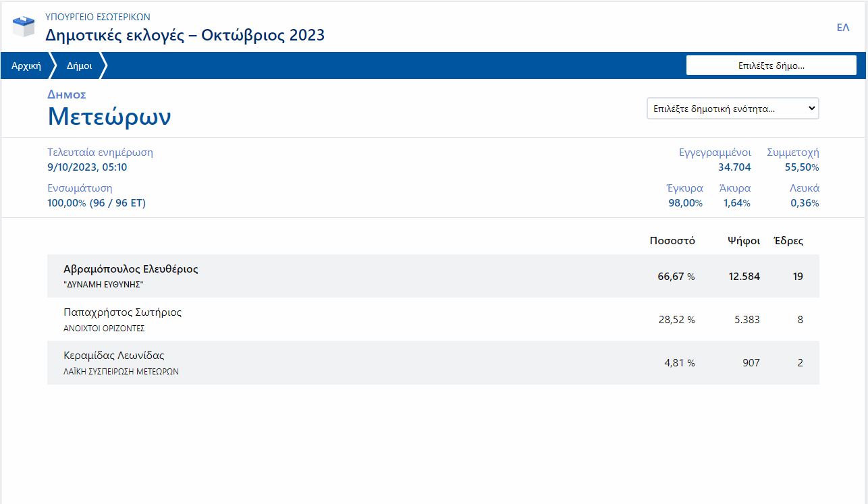
Task: Click the ballot box logo icon
Action: click(24, 26)
